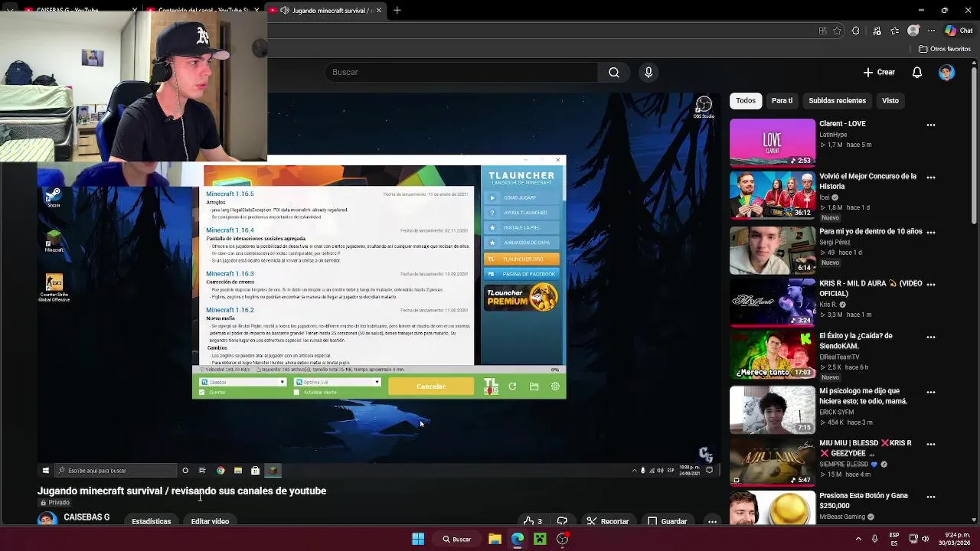Click the Recortar clip button

pos(607,521)
